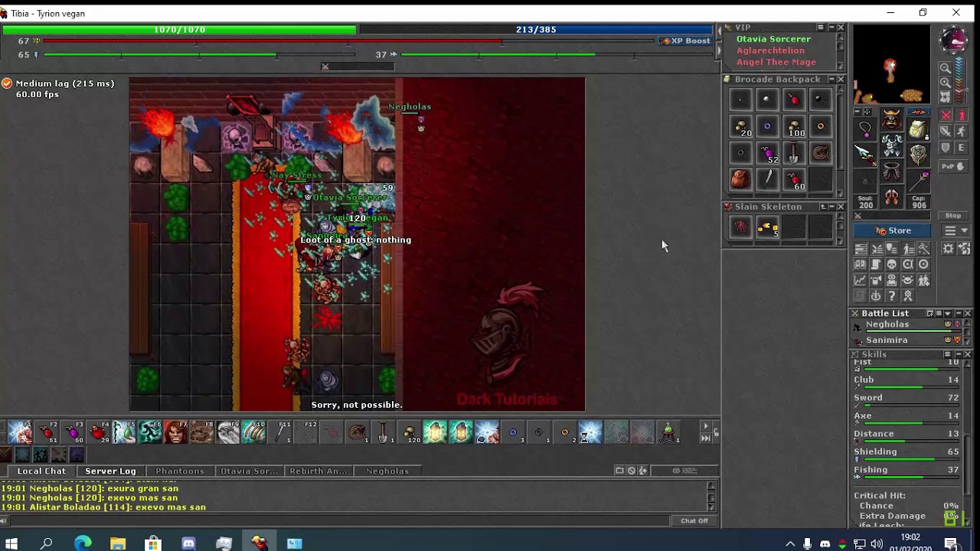Select Negholas in the Battle List

908,325
